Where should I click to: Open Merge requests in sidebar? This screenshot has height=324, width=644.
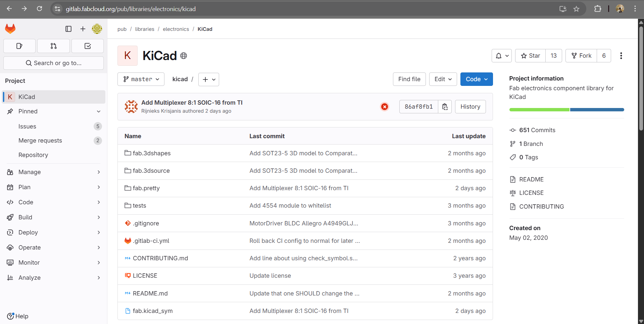[54, 141]
